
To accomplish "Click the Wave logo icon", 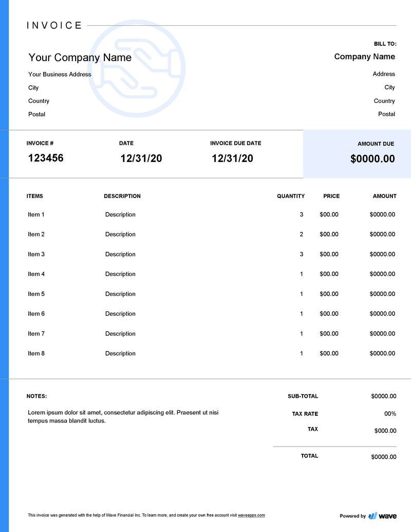I will (x=372, y=516).
